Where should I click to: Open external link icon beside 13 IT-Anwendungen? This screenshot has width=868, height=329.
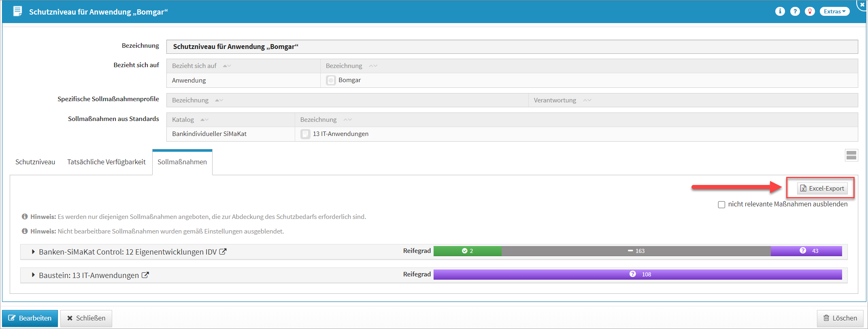(x=145, y=275)
